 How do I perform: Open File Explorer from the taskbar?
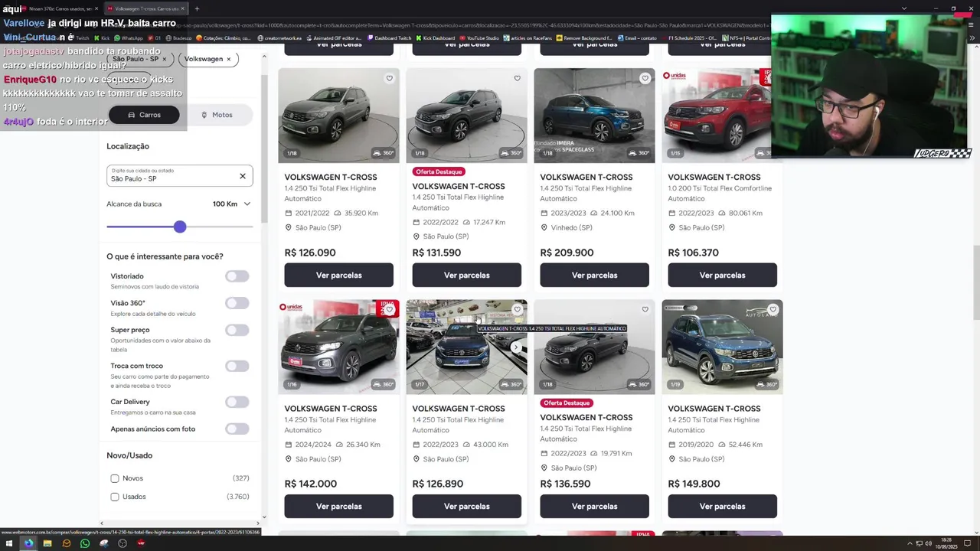tap(47, 543)
